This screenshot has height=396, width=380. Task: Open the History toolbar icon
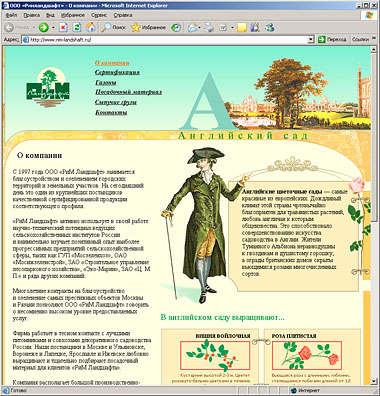pyautogui.click(x=176, y=27)
